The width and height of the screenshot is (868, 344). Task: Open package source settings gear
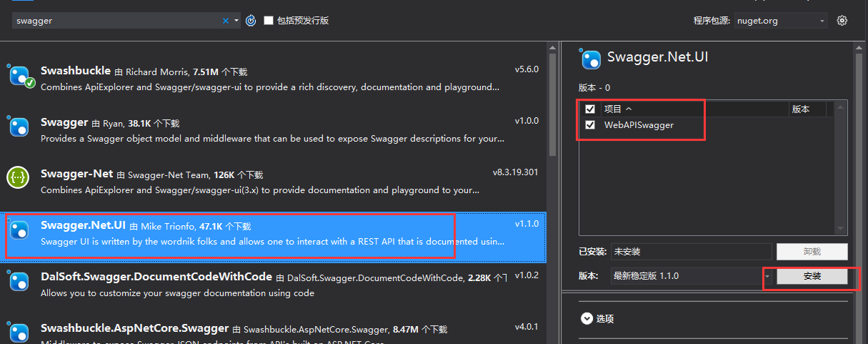click(842, 21)
